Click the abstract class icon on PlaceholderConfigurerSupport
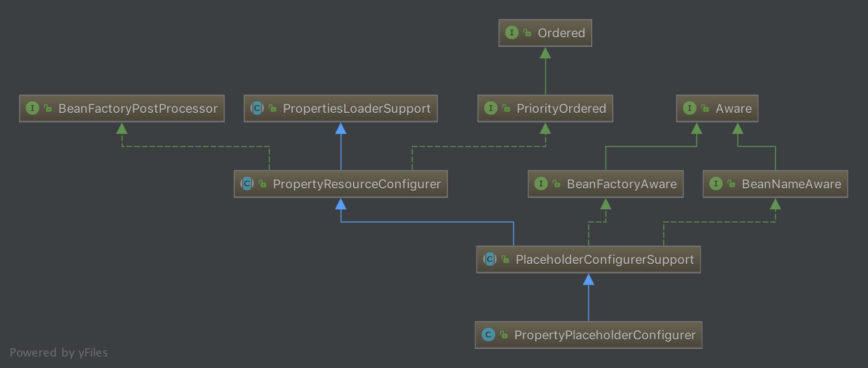The height and width of the screenshot is (368, 868). [x=489, y=260]
